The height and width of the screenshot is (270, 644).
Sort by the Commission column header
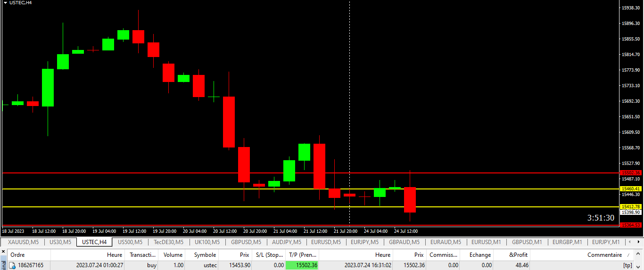tap(444, 255)
